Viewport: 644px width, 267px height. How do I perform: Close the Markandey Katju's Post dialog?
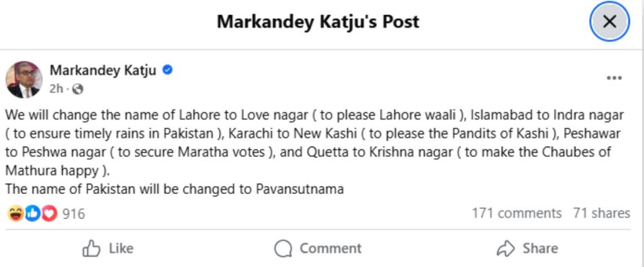point(609,21)
